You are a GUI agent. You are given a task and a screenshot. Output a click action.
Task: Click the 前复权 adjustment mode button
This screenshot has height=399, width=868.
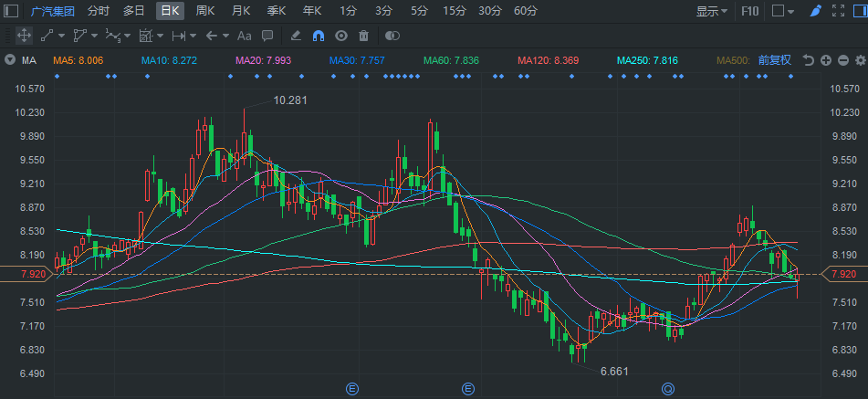[x=775, y=60]
